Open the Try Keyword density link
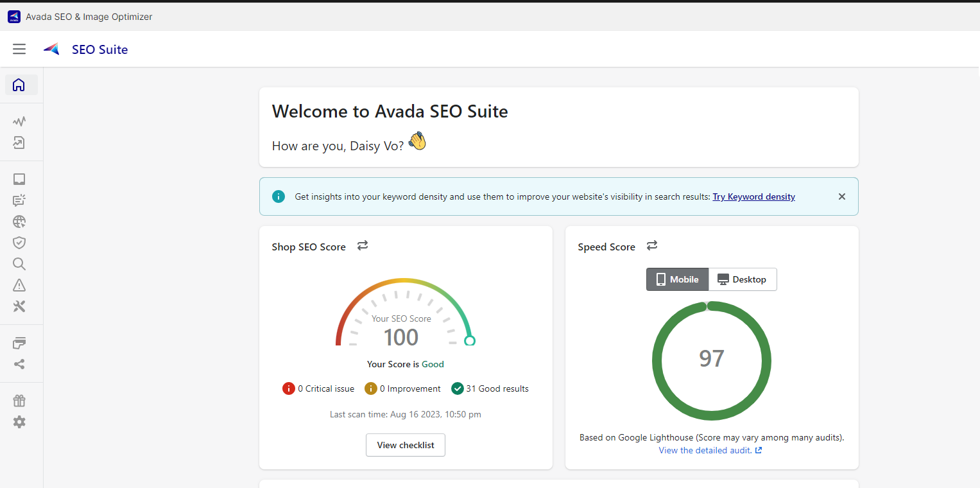Viewport: 980px width, 488px height. [x=754, y=196]
